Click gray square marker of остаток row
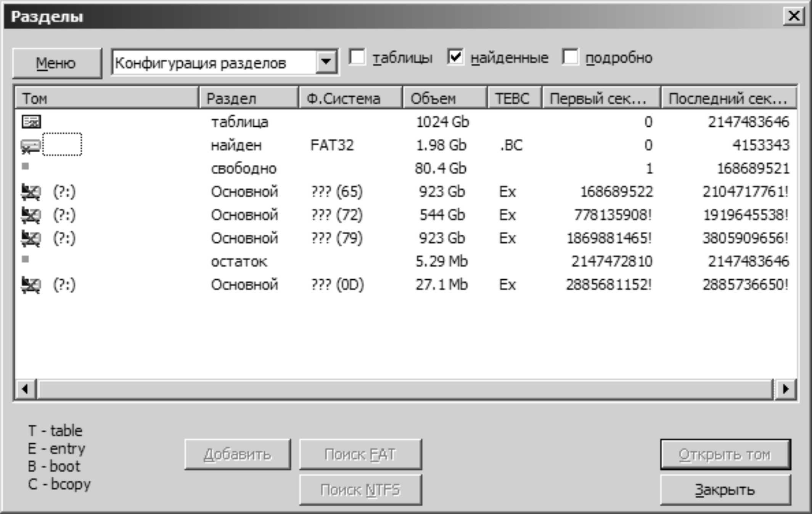Screen dimensions: 812x514 [26, 259]
